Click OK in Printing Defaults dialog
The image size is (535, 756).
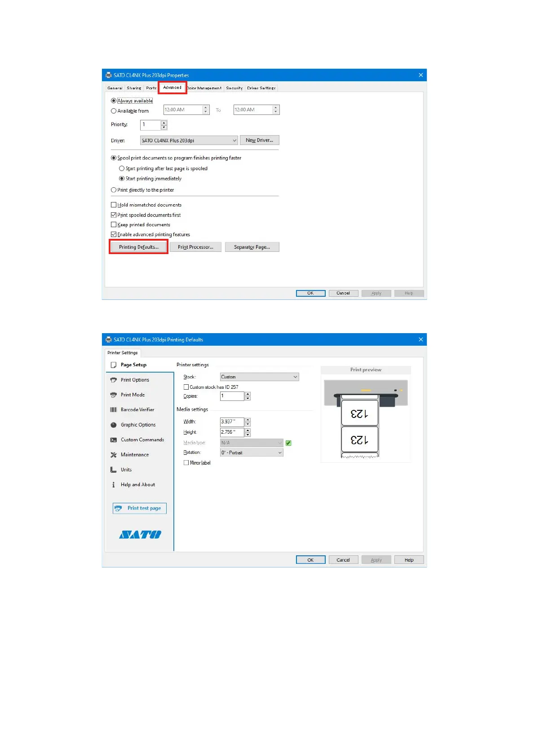coord(310,560)
